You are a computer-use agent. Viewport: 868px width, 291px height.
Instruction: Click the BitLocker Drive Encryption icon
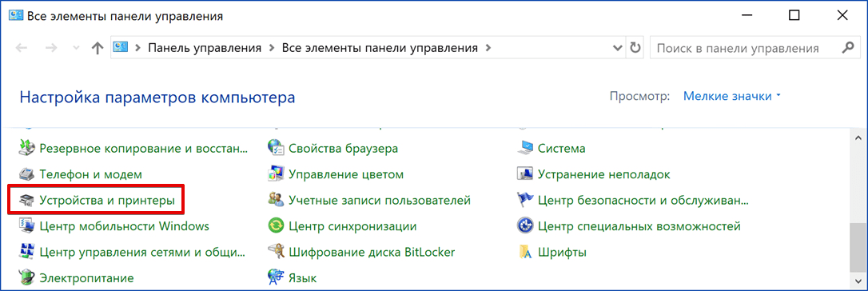[276, 252]
